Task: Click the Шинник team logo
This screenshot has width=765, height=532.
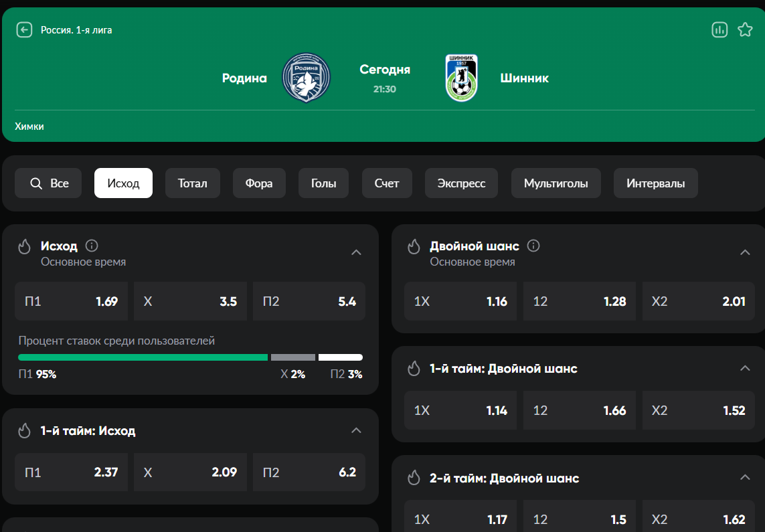Action: pos(461,78)
